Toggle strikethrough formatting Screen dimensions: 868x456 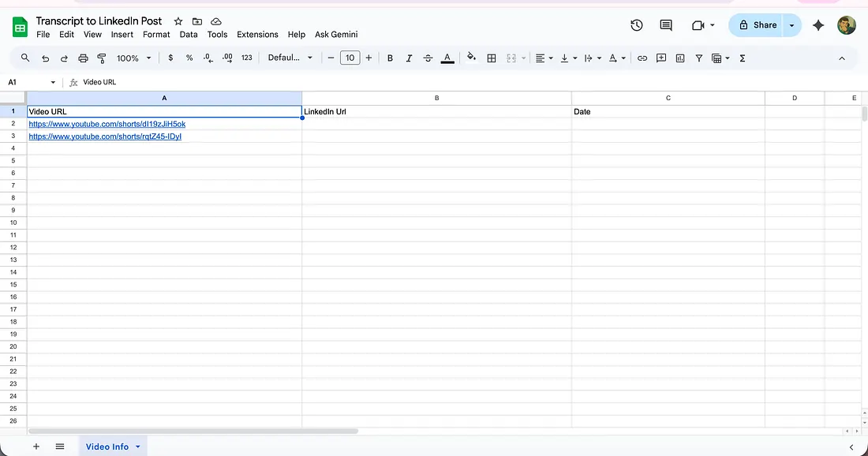pos(428,58)
